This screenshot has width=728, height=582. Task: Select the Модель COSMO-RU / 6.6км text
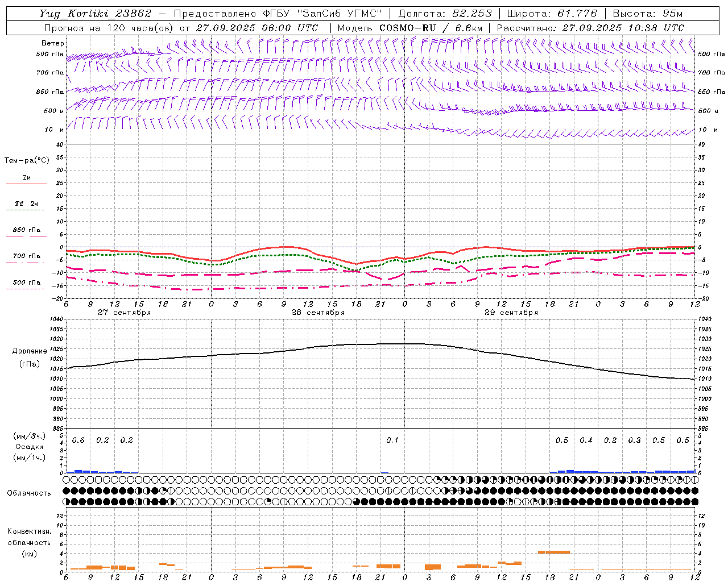click(410, 28)
